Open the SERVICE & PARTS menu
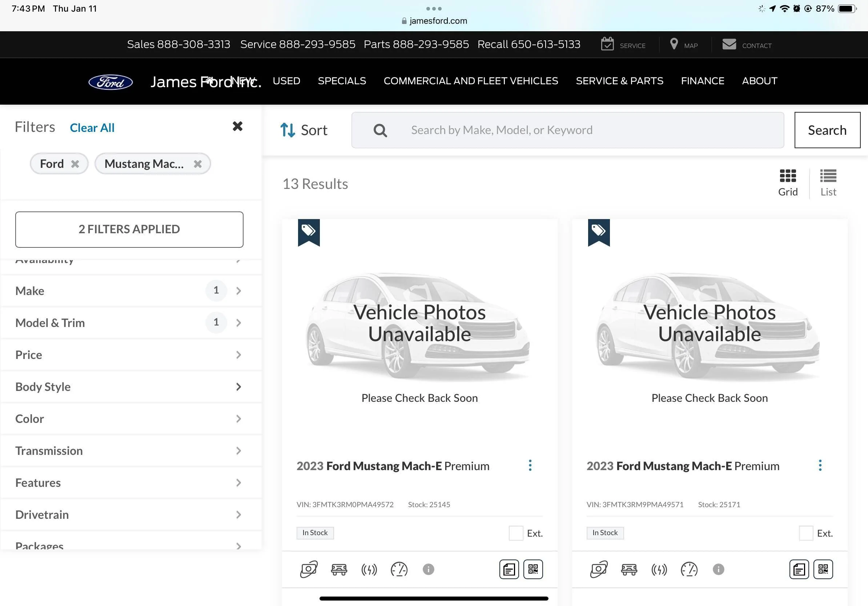 point(620,81)
